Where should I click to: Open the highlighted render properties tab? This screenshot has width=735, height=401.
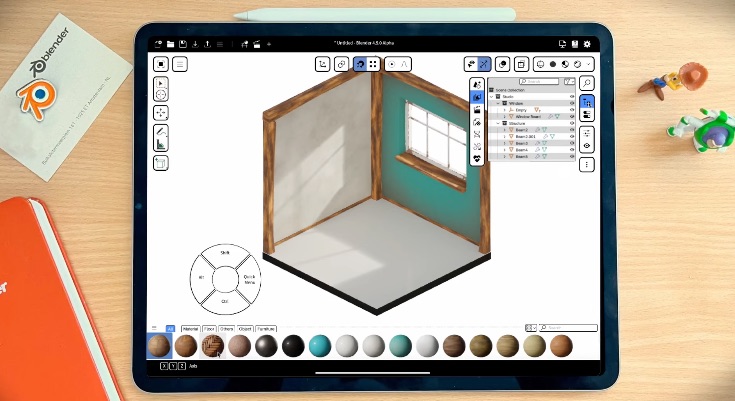coord(477,97)
